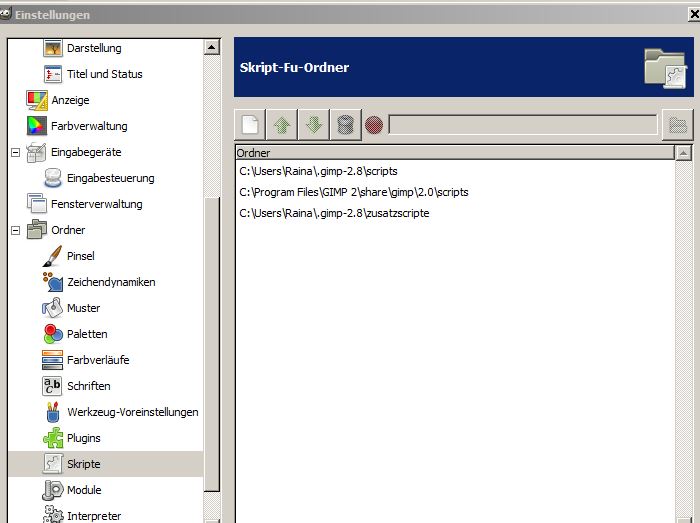700x523 pixels.
Task: Click settings tree scrollbar up arrow
Action: tap(212, 47)
